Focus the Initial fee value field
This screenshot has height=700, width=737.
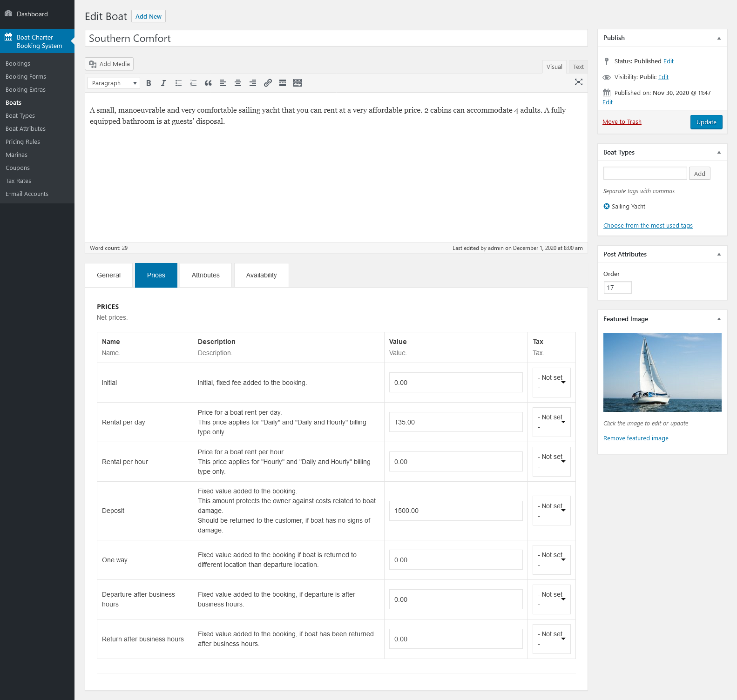click(456, 383)
